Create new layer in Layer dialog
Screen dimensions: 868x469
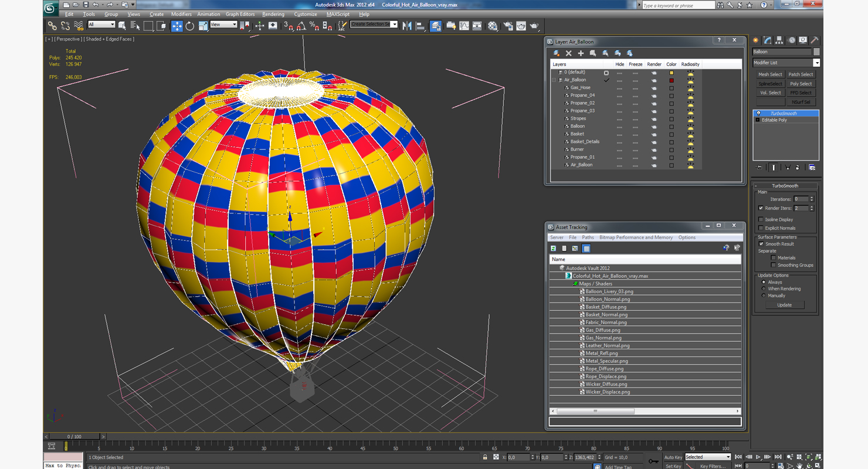pos(556,53)
